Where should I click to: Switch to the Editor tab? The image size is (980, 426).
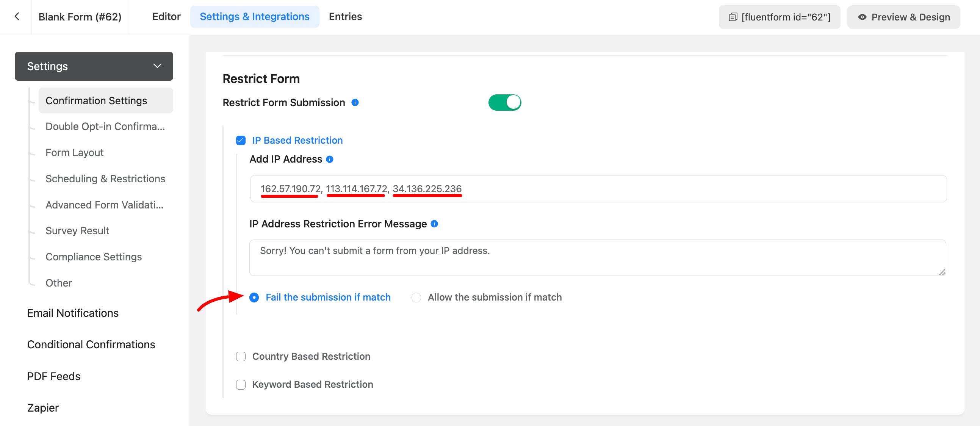pos(166,17)
